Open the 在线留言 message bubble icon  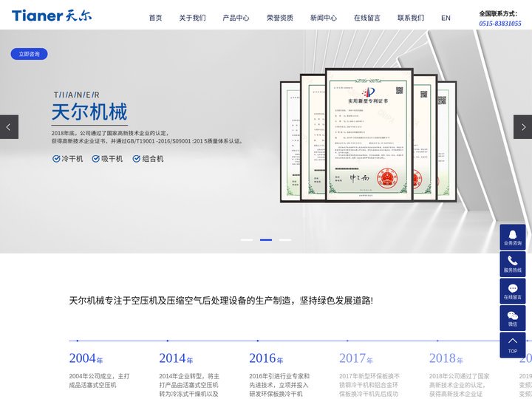512,291
